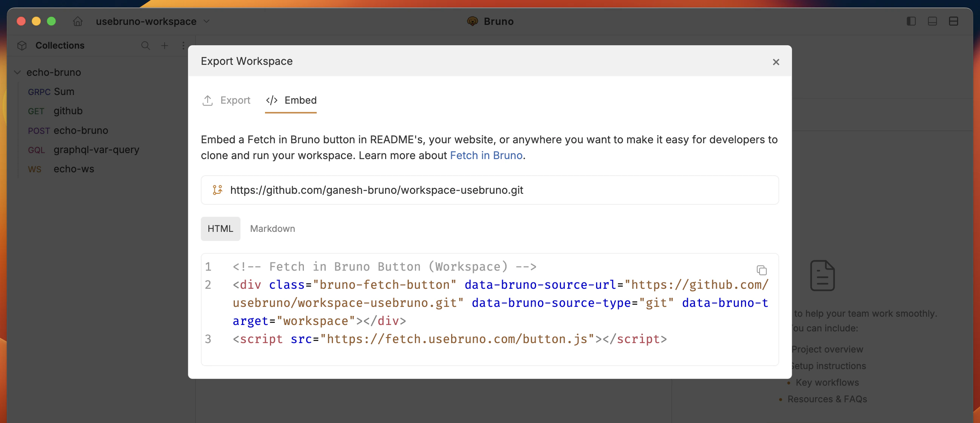Open the Collections options kebab menu
The image size is (980, 423).
coord(183,46)
